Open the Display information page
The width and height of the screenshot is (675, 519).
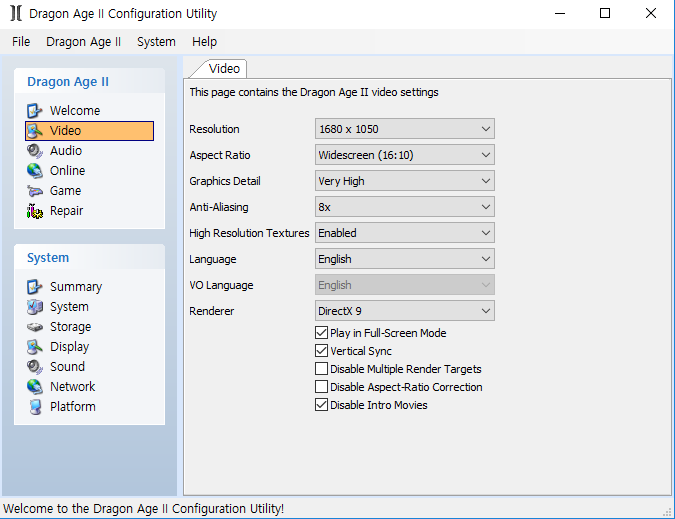tap(70, 347)
